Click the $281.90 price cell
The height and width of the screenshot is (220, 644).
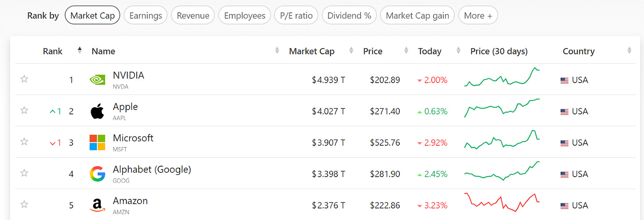coord(385,174)
